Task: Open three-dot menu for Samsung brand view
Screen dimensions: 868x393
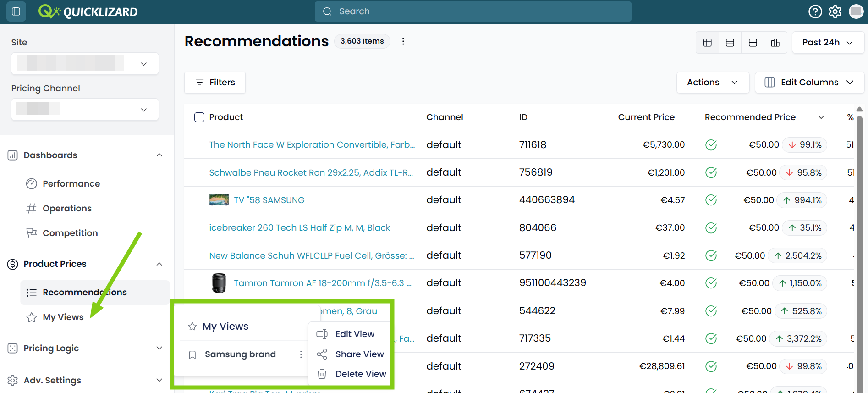Action: pos(301,354)
